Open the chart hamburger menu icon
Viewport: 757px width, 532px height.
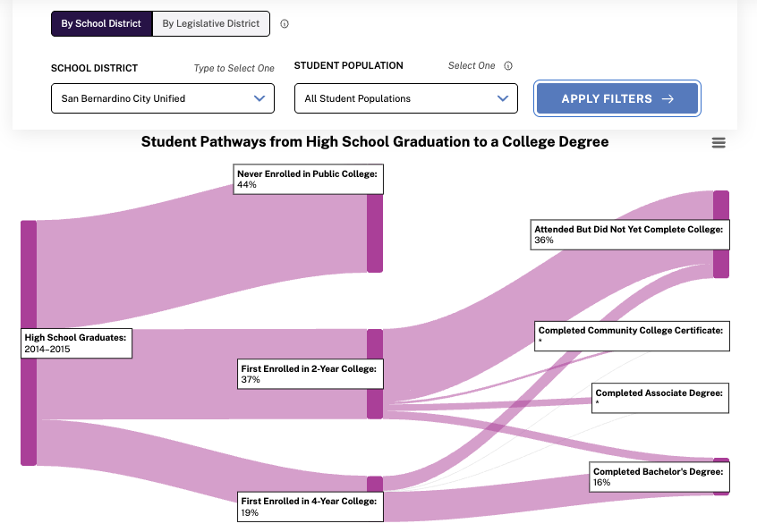pyautogui.click(x=719, y=143)
